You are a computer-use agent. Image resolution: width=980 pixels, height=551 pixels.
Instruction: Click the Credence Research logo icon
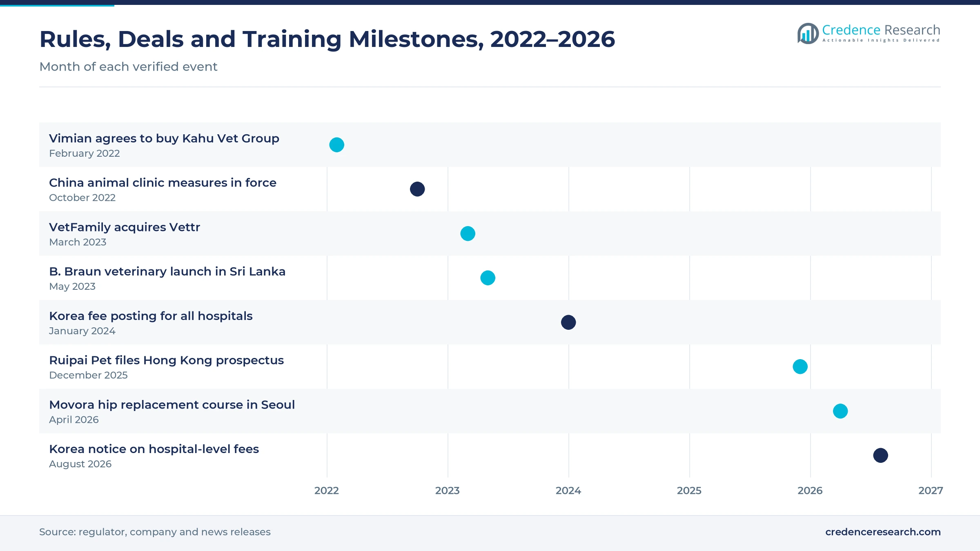[808, 33]
